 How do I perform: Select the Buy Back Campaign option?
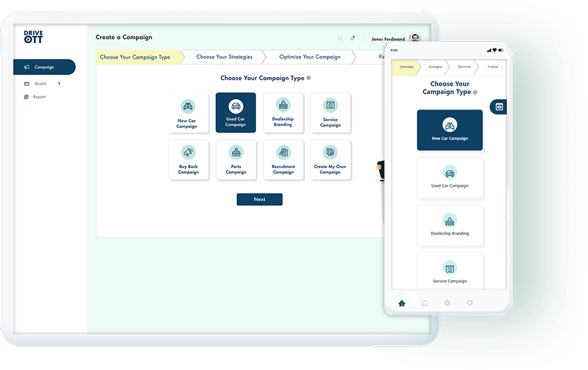188,159
